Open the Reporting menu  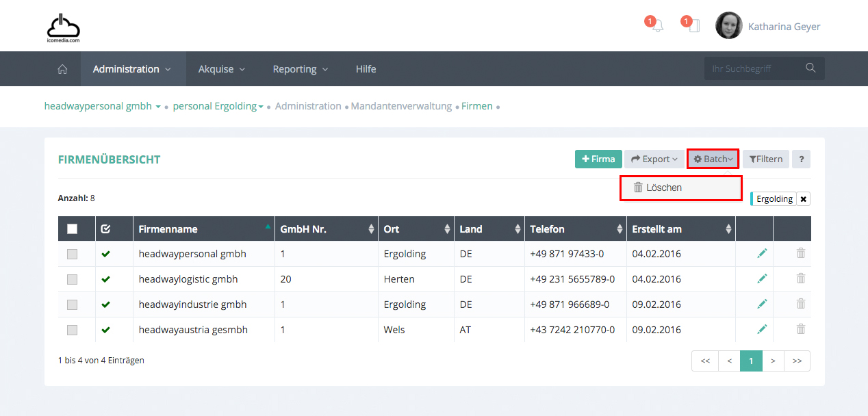coord(300,69)
